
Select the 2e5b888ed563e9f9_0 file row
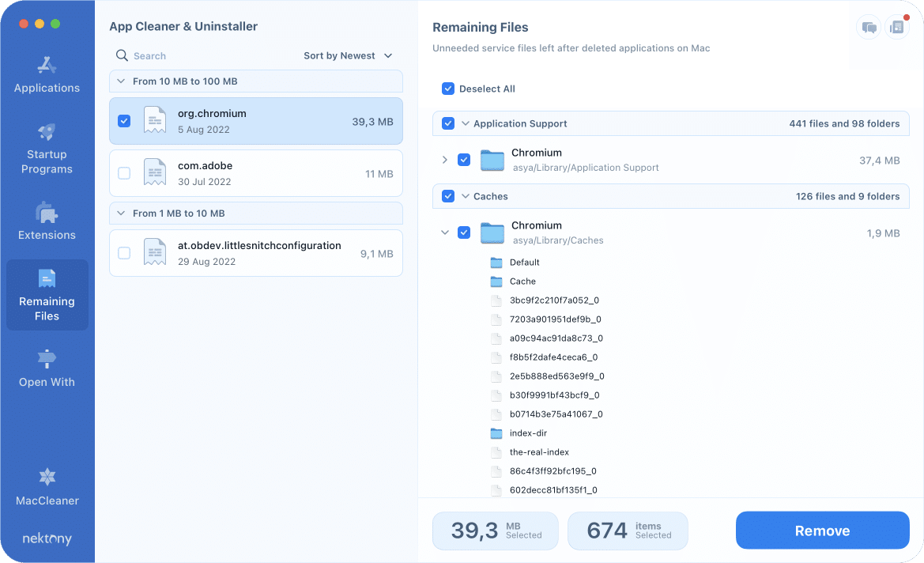tap(557, 376)
